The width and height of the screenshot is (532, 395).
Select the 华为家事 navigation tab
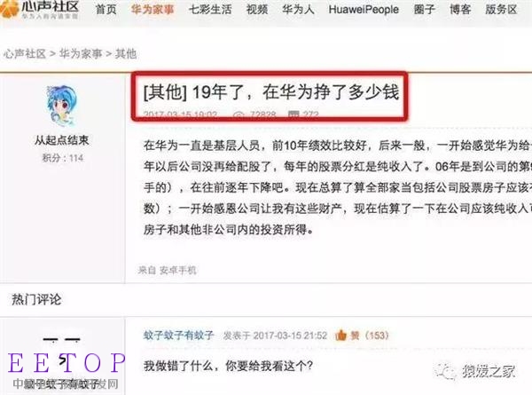point(153,9)
